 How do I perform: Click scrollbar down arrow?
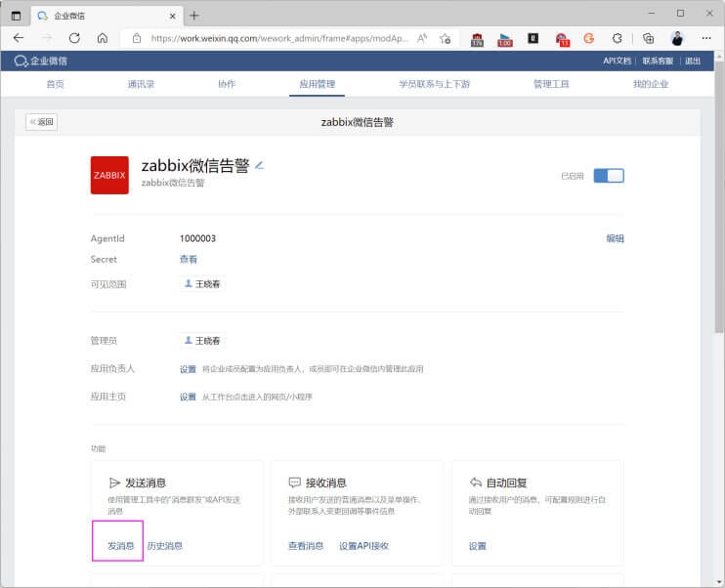click(719, 582)
